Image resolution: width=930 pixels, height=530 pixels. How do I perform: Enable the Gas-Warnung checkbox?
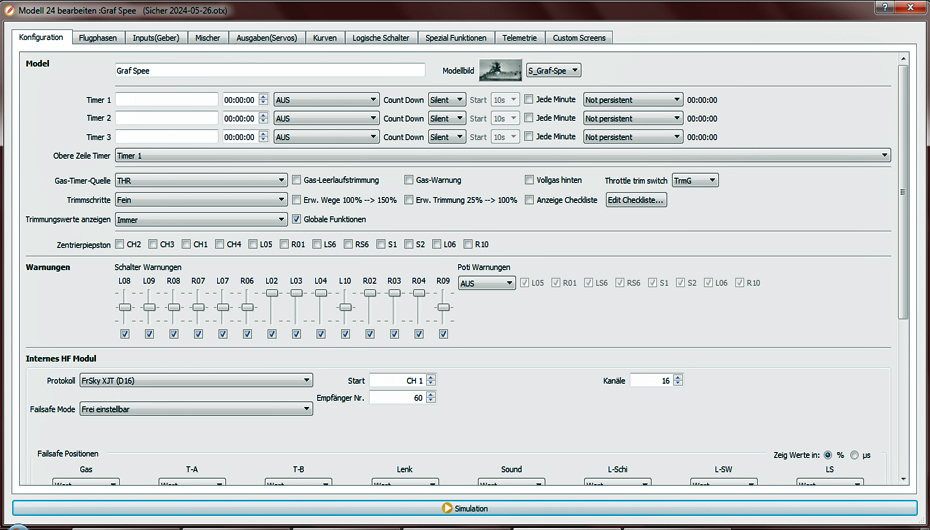click(409, 180)
